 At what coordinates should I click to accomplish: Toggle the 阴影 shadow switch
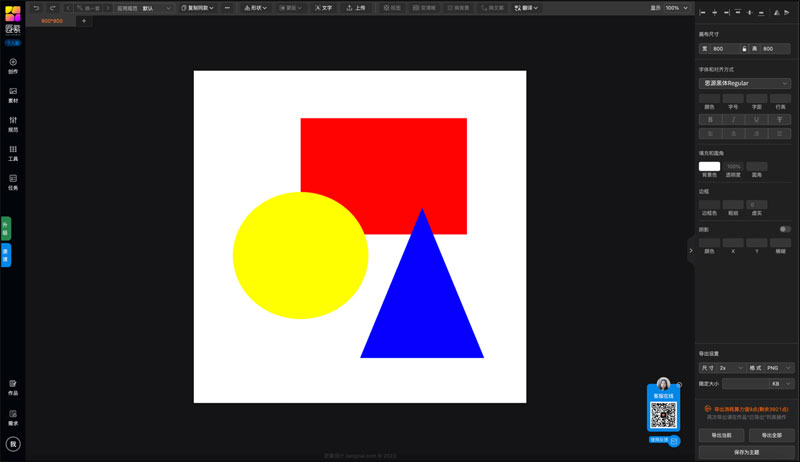(785, 229)
